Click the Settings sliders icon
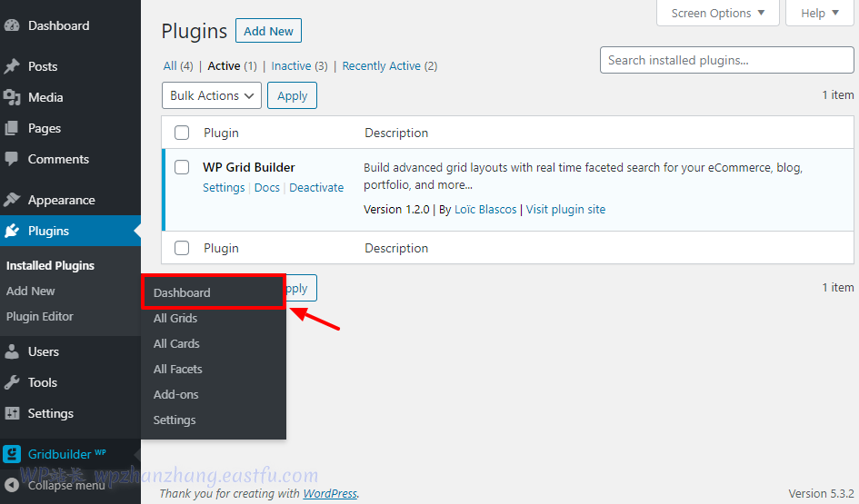The height and width of the screenshot is (504, 859). [12, 413]
